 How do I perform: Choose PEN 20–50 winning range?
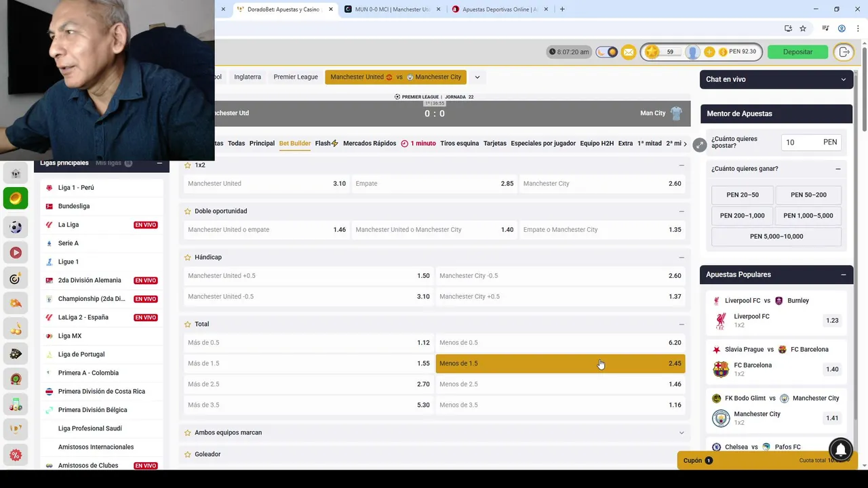(x=743, y=195)
